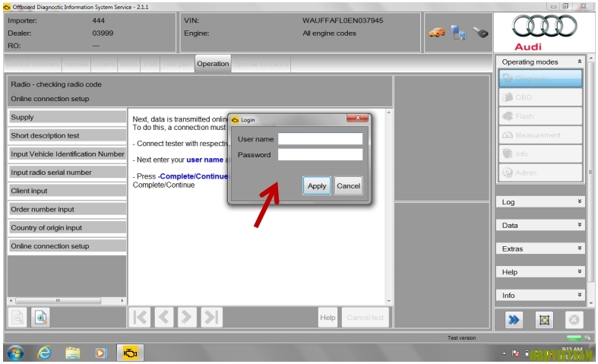This screenshot has width=598, height=364.
Task: Switch to the Operation tab
Action: pos(213,64)
